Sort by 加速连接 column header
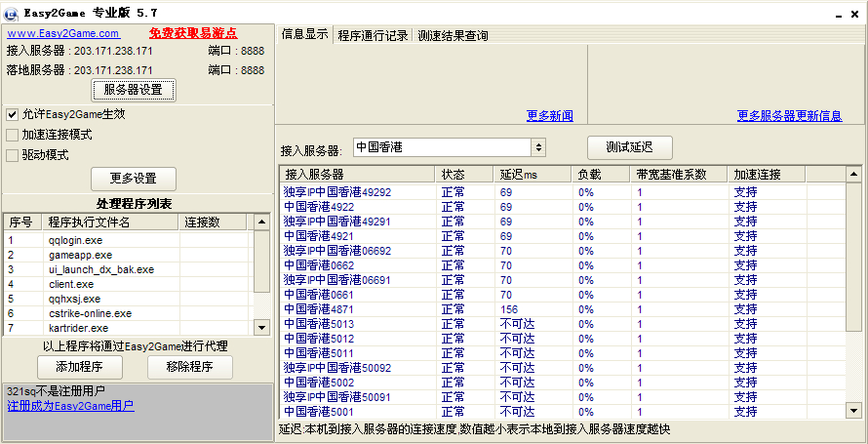The height and width of the screenshot is (444, 868). click(x=767, y=175)
